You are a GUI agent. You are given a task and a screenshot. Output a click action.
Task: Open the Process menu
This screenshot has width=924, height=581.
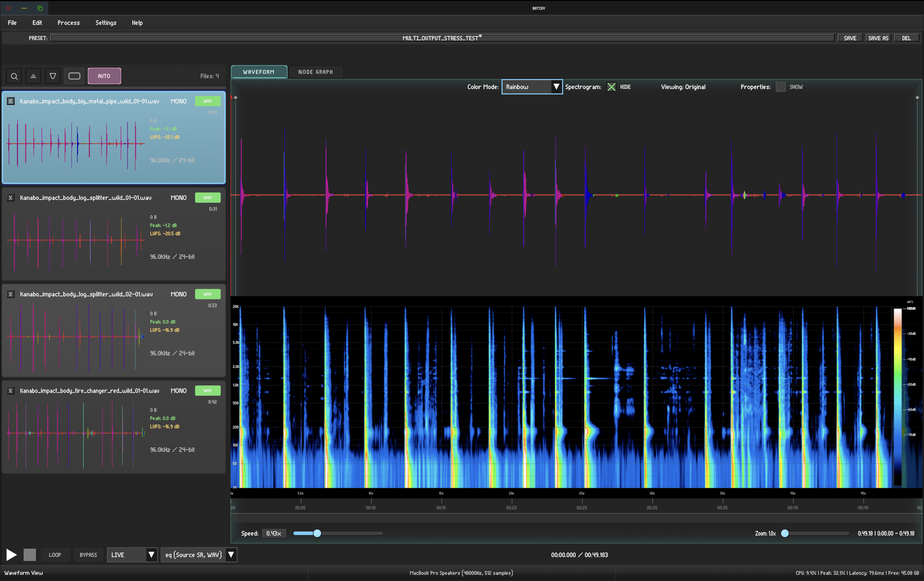pyautogui.click(x=68, y=23)
